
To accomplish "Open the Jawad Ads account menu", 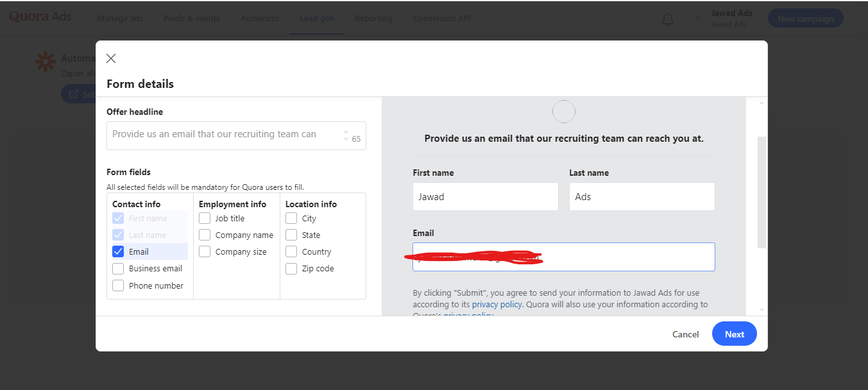I will point(731,18).
